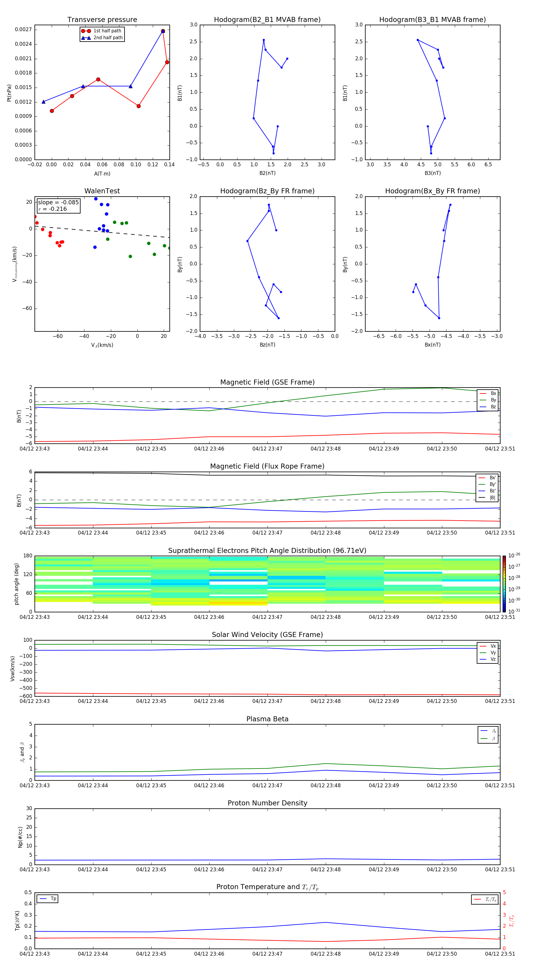Select the 'Bz' entry in the GSE legend
The height and width of the screenshot is (980, 535).
tap(488, 407)
